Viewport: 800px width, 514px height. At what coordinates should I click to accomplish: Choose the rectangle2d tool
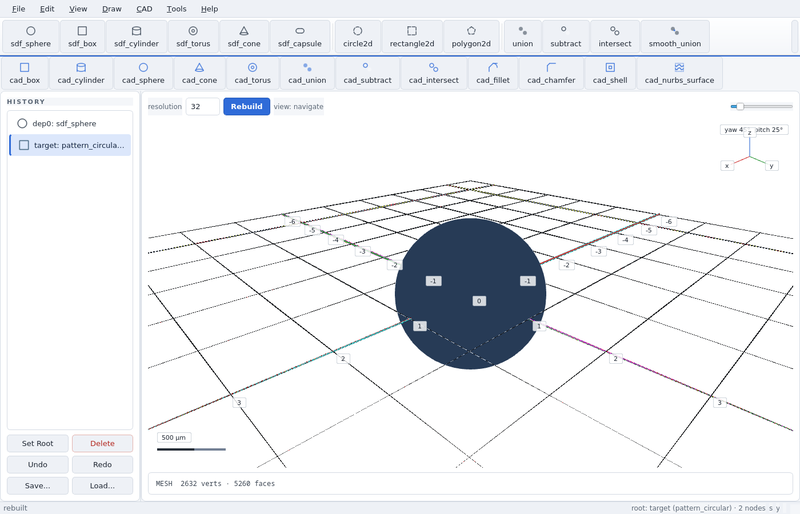pos(412,37)
